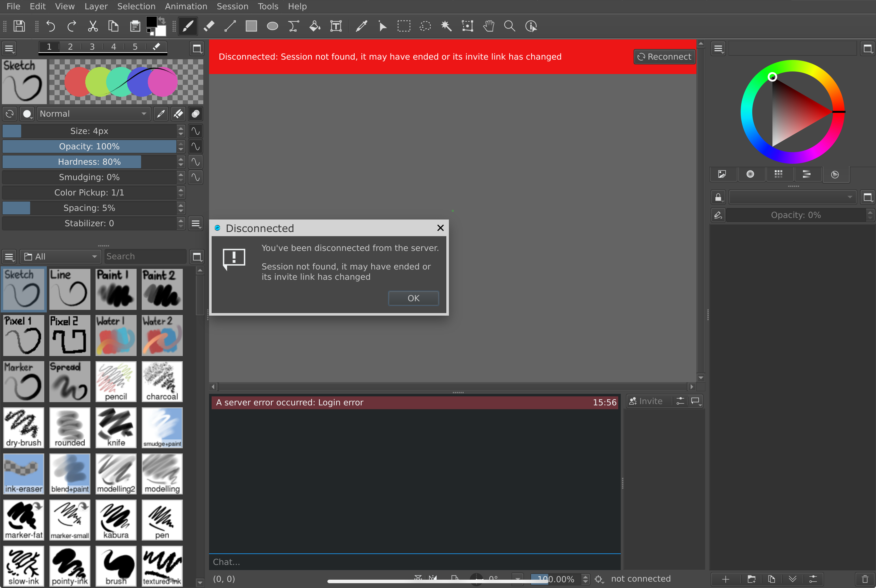Select the Line tool
Viewport: 876px width, 588px height.
pyautogui.click(x=230, y=26)
